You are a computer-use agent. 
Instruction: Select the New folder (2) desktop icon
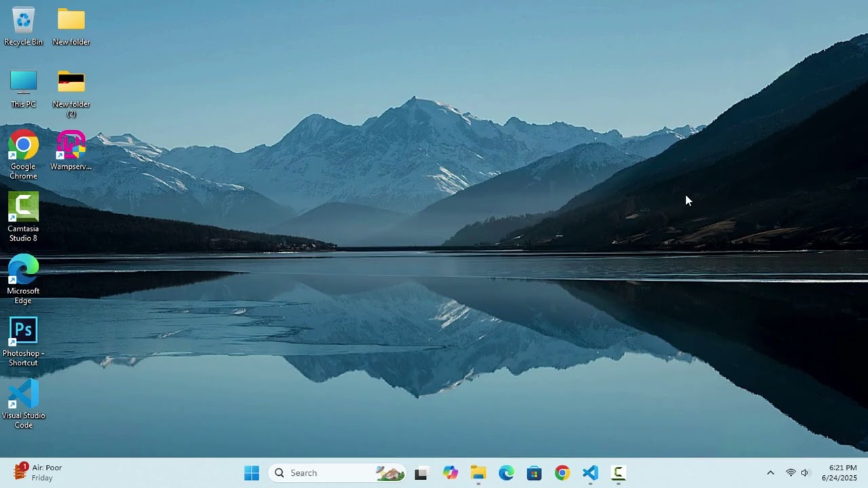coord(71,94)
